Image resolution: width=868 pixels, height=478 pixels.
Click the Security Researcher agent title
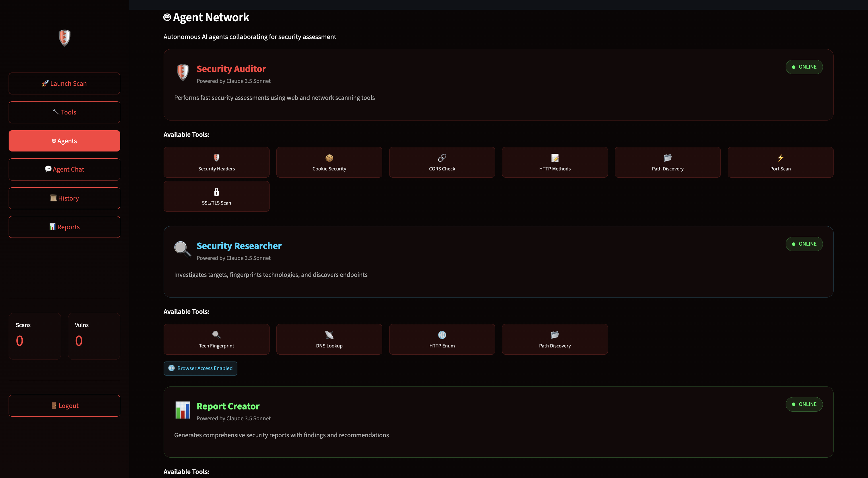(x=239, y=246)
